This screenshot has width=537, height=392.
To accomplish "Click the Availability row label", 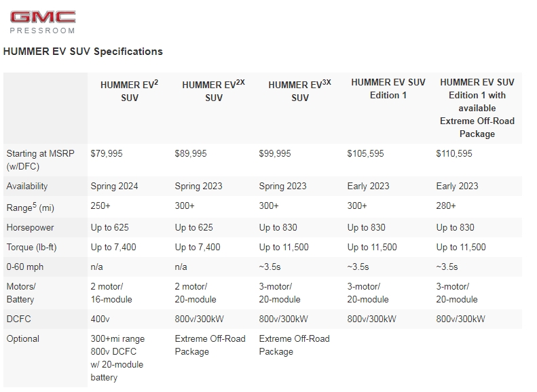I will coord(27,186).
